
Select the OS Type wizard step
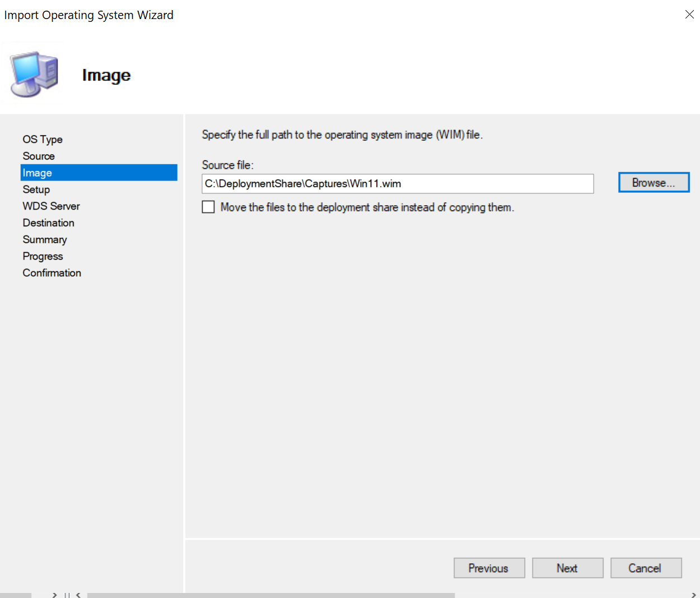click(x=42, y=139)
